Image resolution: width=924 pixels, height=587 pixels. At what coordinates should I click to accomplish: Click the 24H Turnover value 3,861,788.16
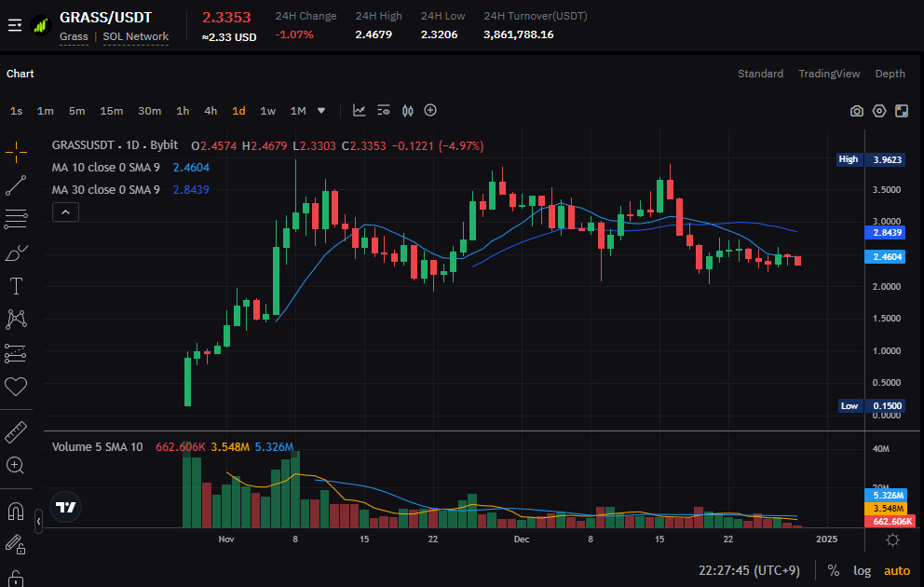tap(519, 34)
